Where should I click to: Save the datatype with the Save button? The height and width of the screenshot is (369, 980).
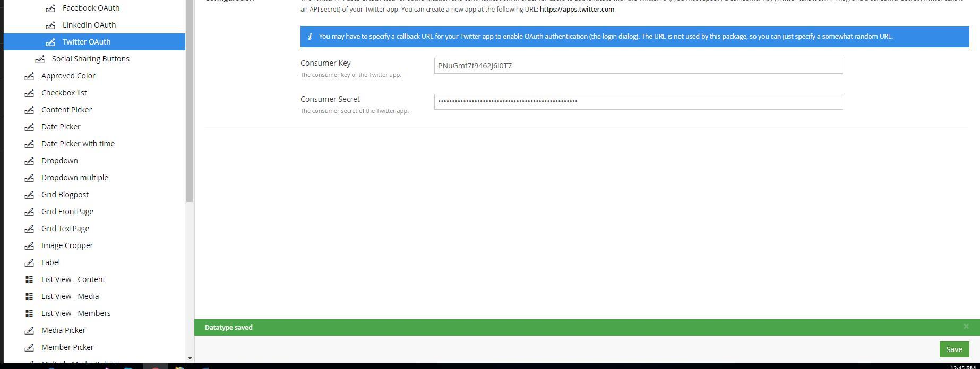coord(954,349)
